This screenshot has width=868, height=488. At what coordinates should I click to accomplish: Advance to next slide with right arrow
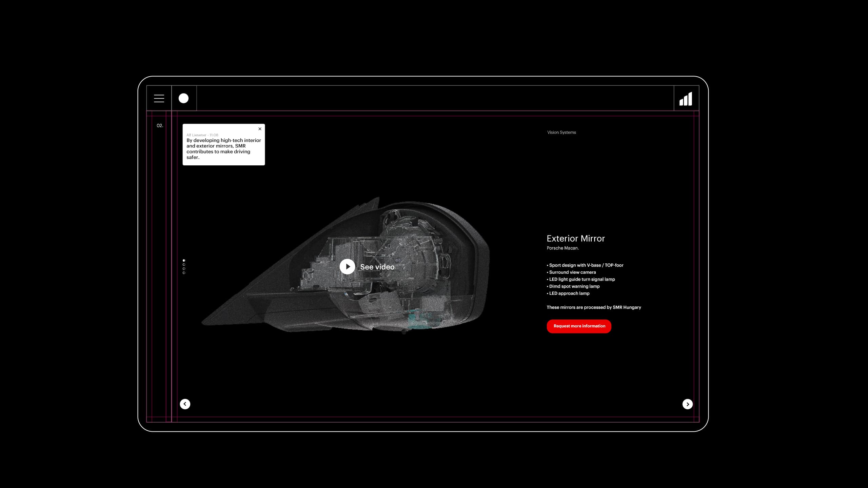point(687,404)
